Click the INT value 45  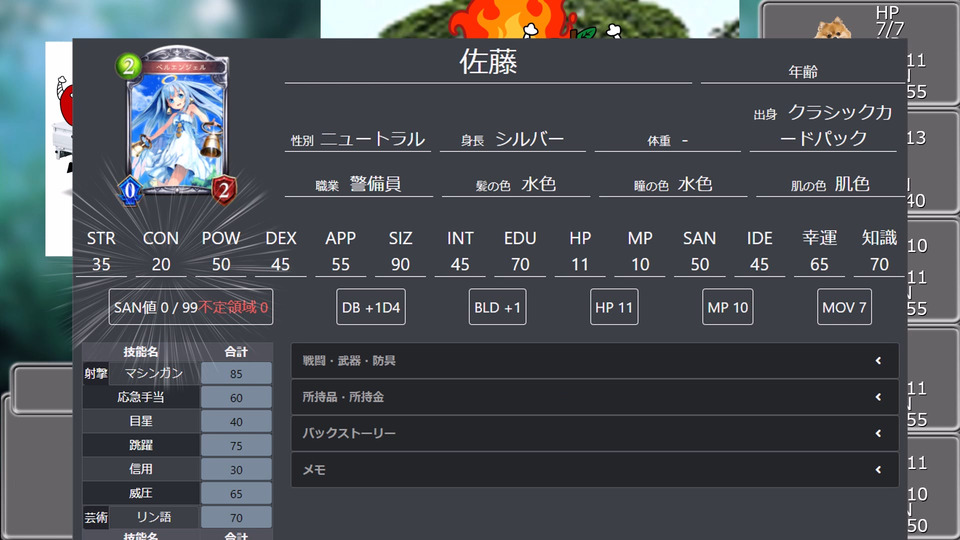[460, 264]
